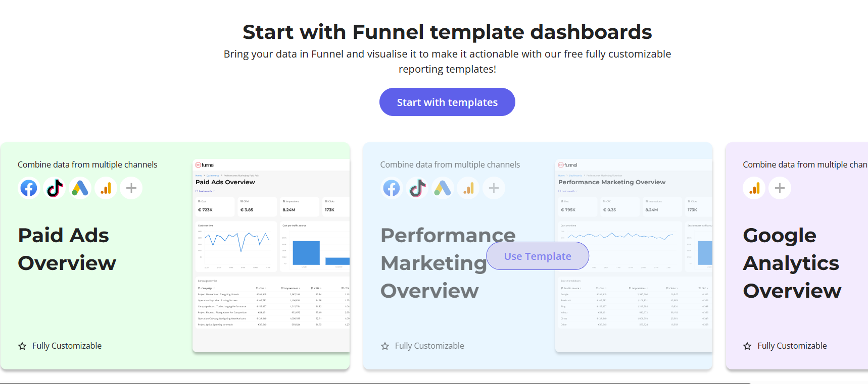This screenshot has width=868, height=384.
Task: Open the Paid Ads Overview dashboard preview
Action: 271,256
